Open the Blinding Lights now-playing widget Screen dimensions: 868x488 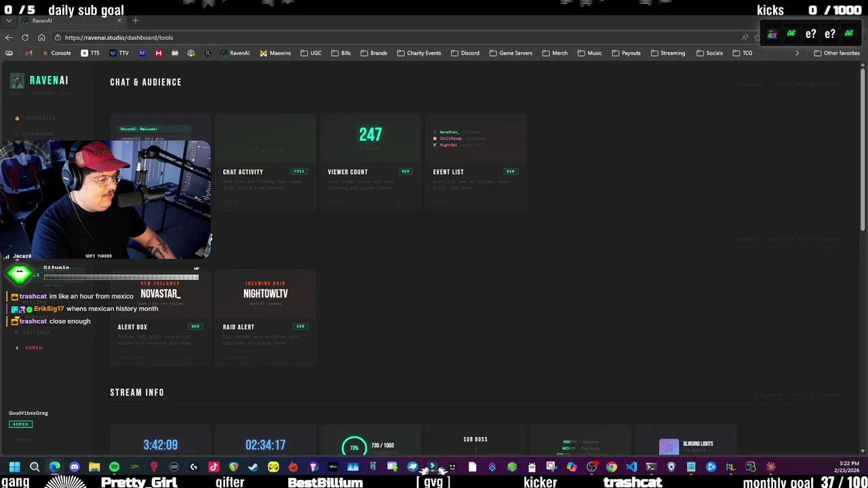686,441
